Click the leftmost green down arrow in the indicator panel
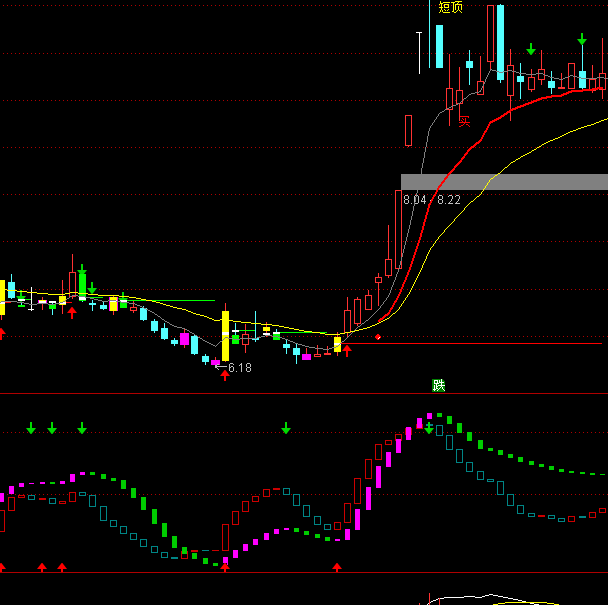 31,428
